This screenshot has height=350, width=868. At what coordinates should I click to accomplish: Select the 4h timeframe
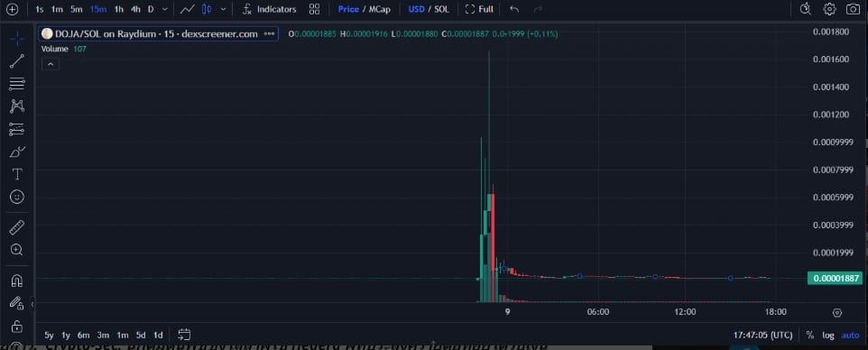pyautogui.click(x=135, y=9)
